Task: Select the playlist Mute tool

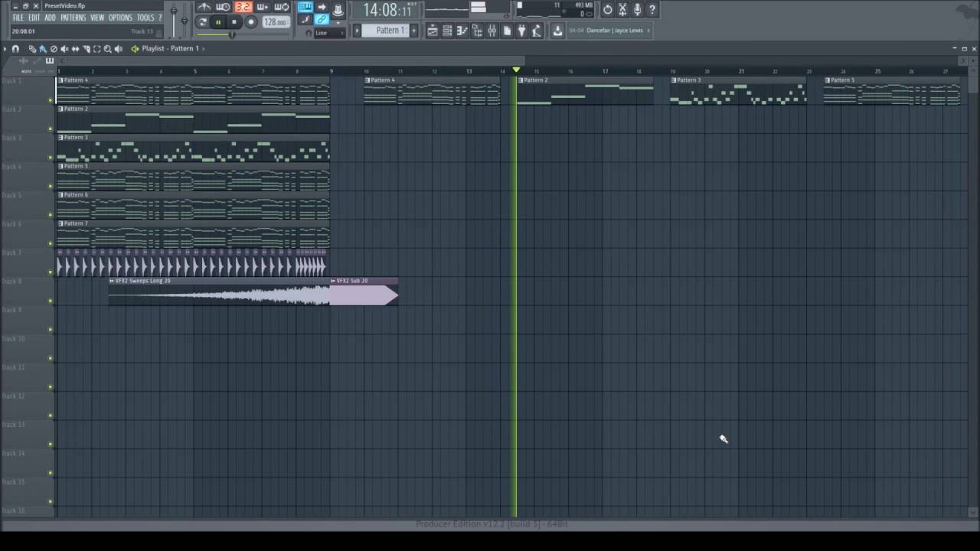Action: coord(64,49)
